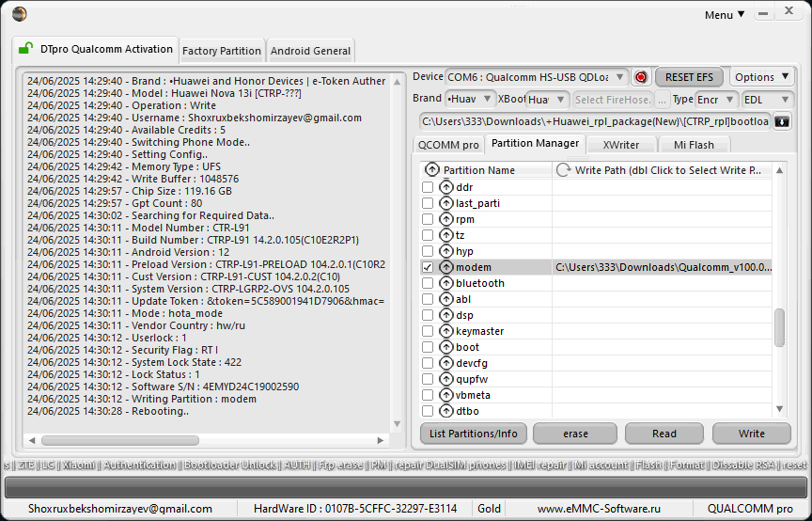The image size is (812, 521).
Task: Click the Write button
Action: [752, 434]
